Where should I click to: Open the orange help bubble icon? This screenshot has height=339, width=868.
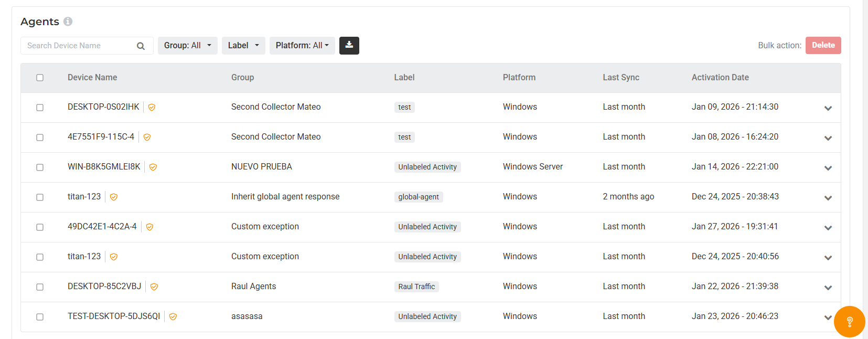pyautogui.click(x=849, y=322)
